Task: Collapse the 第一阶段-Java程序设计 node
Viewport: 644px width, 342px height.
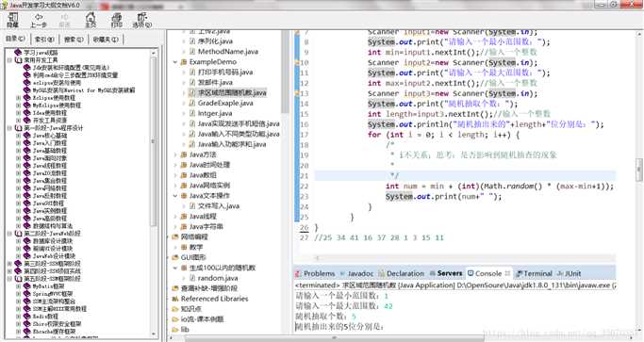Action: point(9,128)
